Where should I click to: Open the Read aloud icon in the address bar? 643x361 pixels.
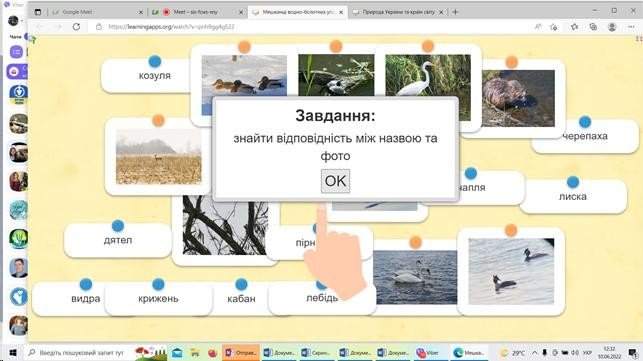[538, 27]
